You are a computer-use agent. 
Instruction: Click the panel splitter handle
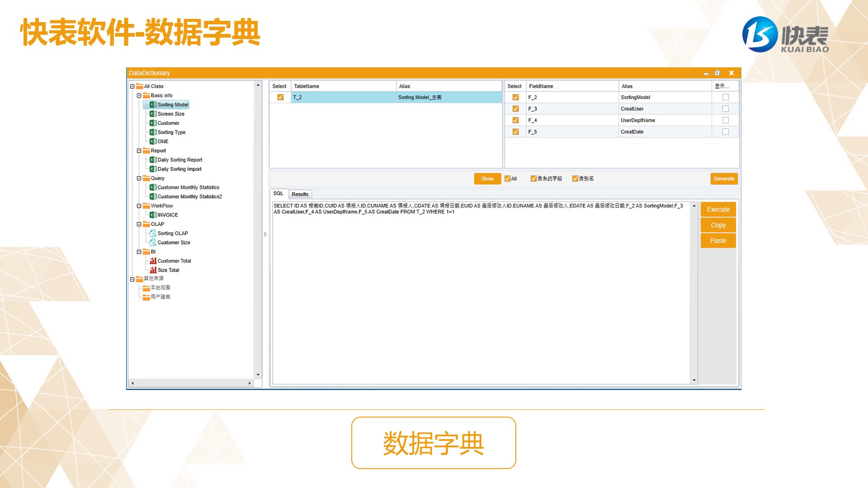(265, 234)
